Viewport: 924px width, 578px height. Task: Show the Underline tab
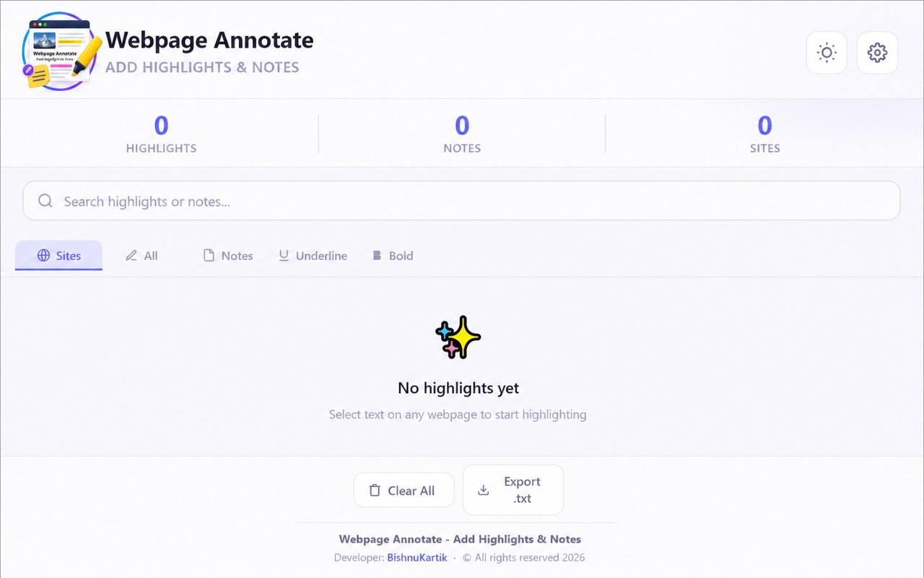[313, 256]
